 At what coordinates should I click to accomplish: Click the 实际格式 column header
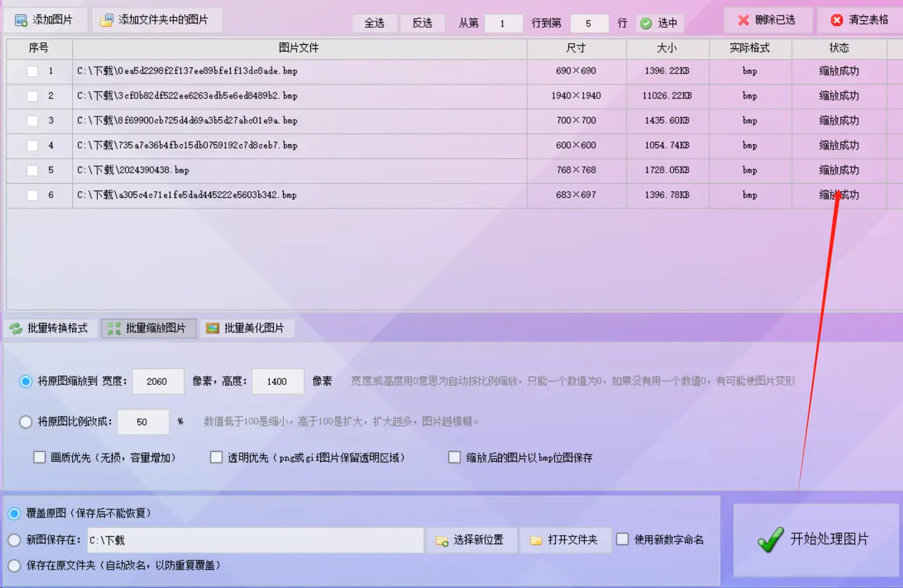pyautogui.click(x=750, y=48)
